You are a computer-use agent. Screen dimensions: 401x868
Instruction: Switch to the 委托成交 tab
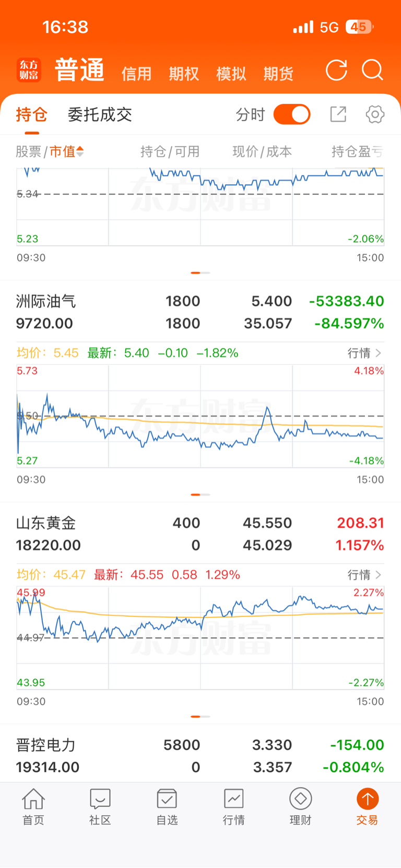coord(100,114)
